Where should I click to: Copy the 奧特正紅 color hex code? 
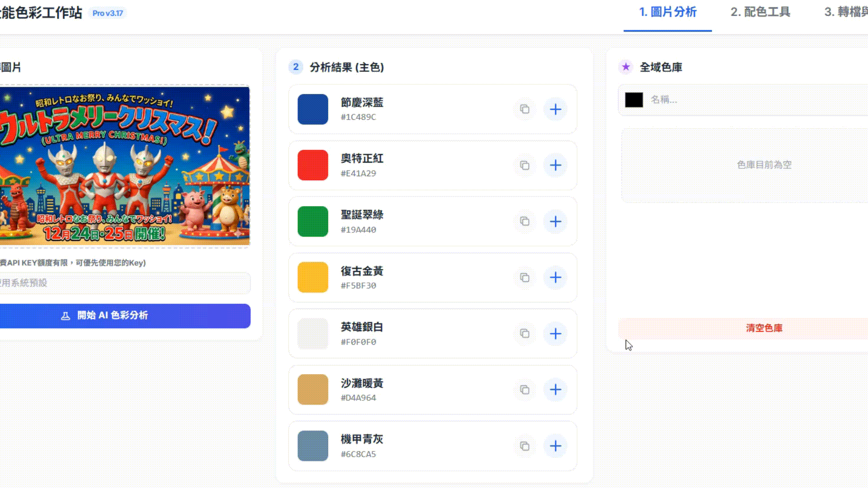click(524, 165)
